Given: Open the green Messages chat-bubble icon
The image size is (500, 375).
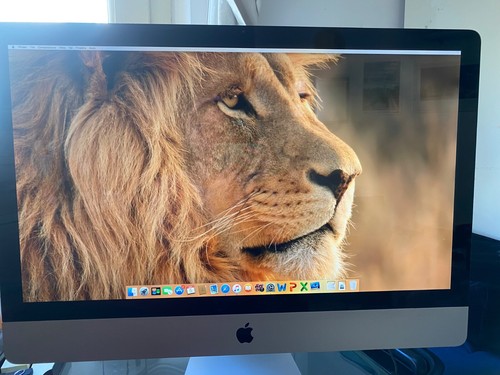Looking at the screenshot, I should pyautogui.click(x=167, y=291).
